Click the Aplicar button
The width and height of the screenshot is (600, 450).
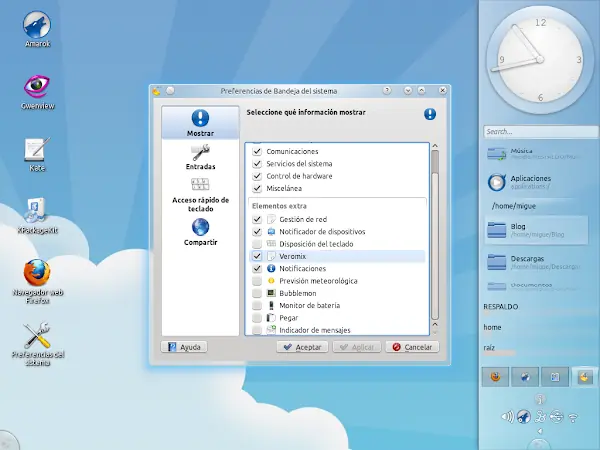[x=357, y=347]
